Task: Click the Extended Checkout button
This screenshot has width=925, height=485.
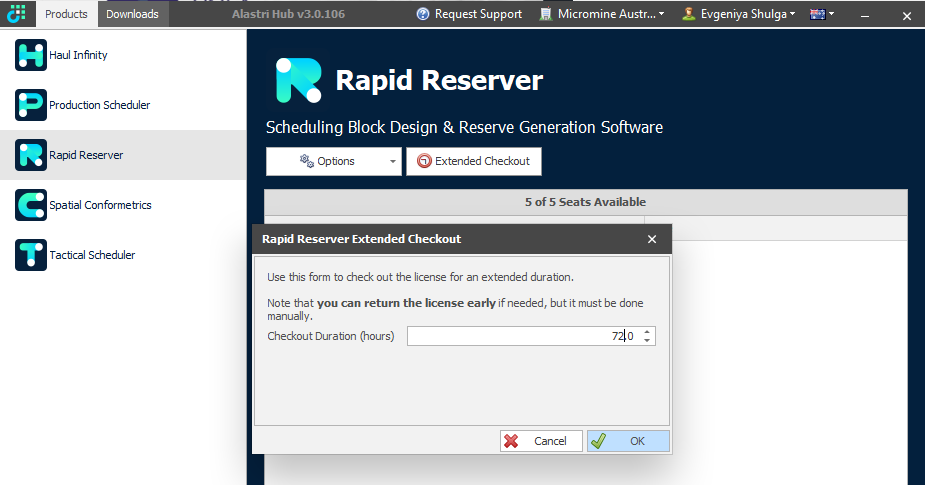Action: (474, 162)
